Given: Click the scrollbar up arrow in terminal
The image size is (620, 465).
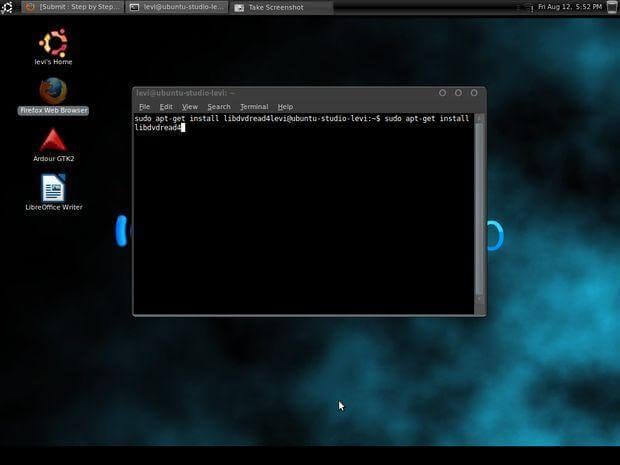Looking at the screenshot, I should click(479, 118).
